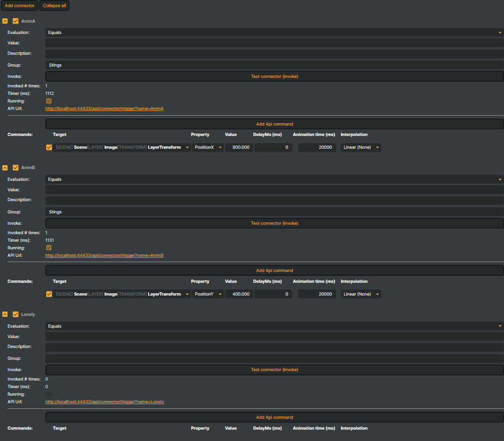Focus the empty Lonely Group field

pyautogui.click(x=275, y=358)
